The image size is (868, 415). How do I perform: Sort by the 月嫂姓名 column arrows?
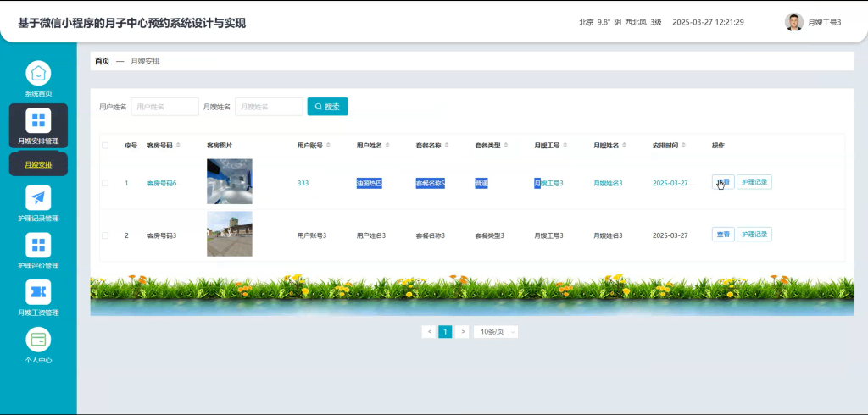coord(625,146)
